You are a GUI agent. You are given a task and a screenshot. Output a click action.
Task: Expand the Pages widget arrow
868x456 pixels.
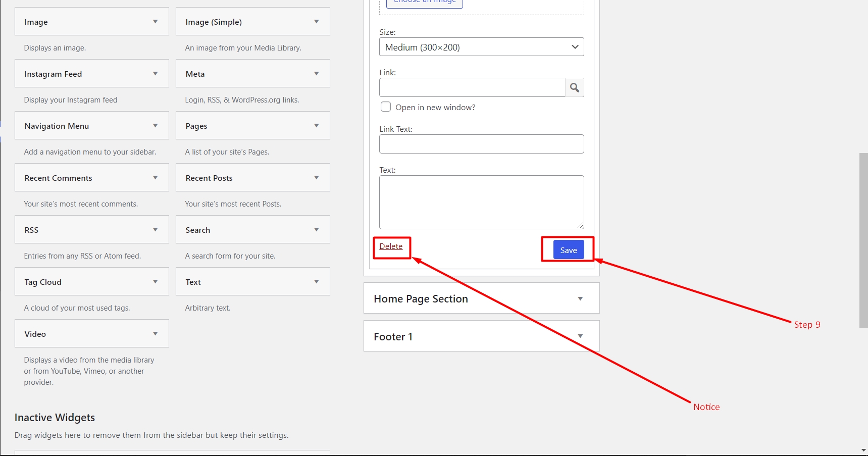coord(317,126)
